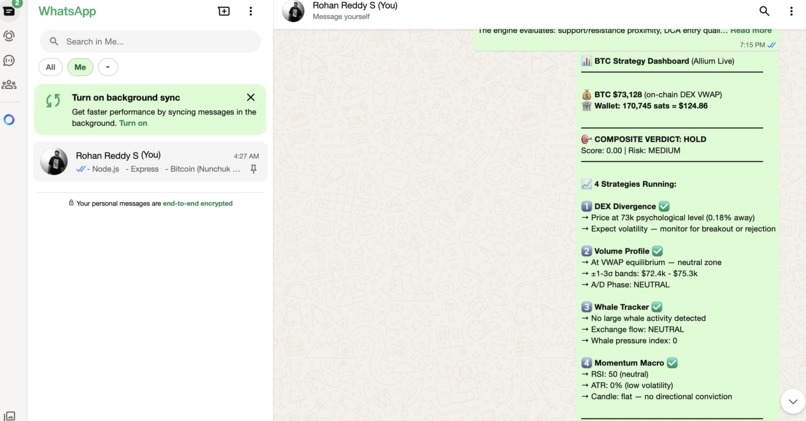Click the background sync arrows icon

click(x=53, y=100)
